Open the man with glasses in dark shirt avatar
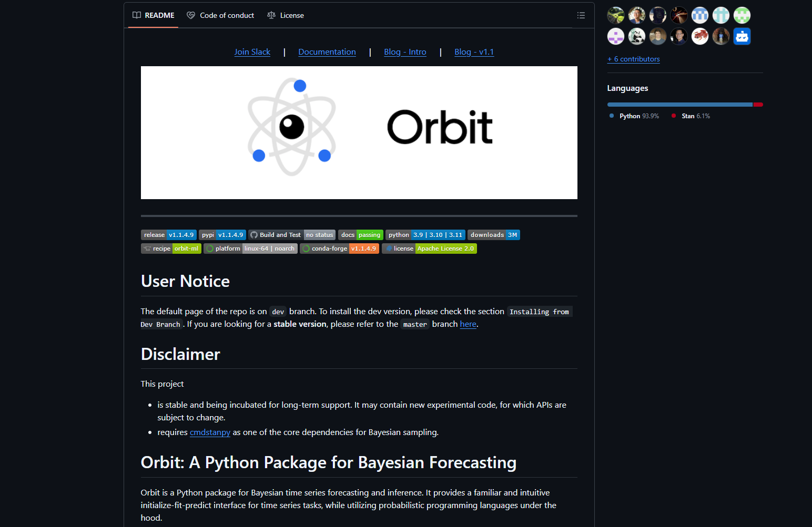The image size is (812, 527). (679, 36)
